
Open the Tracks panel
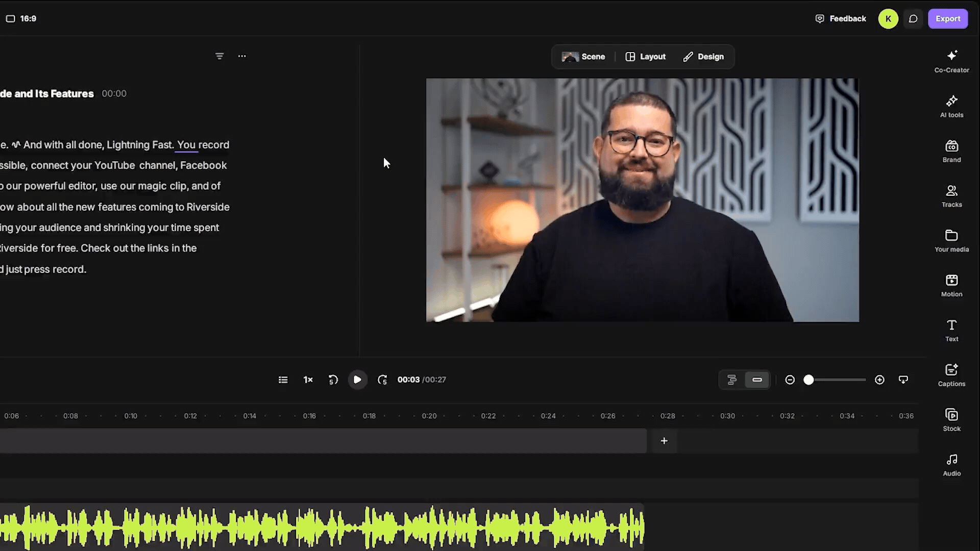click(951, 196)
